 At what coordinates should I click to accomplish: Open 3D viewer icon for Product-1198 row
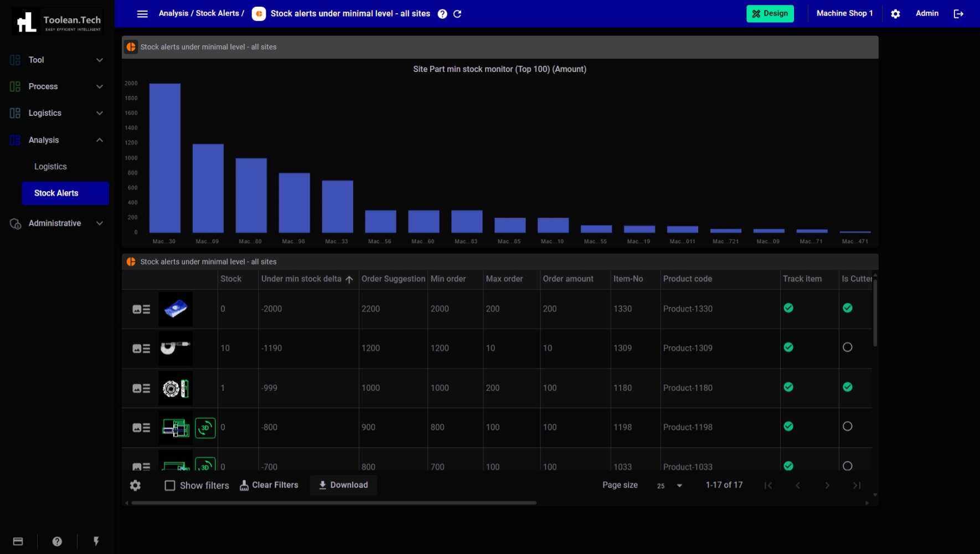tap(205, 428)
